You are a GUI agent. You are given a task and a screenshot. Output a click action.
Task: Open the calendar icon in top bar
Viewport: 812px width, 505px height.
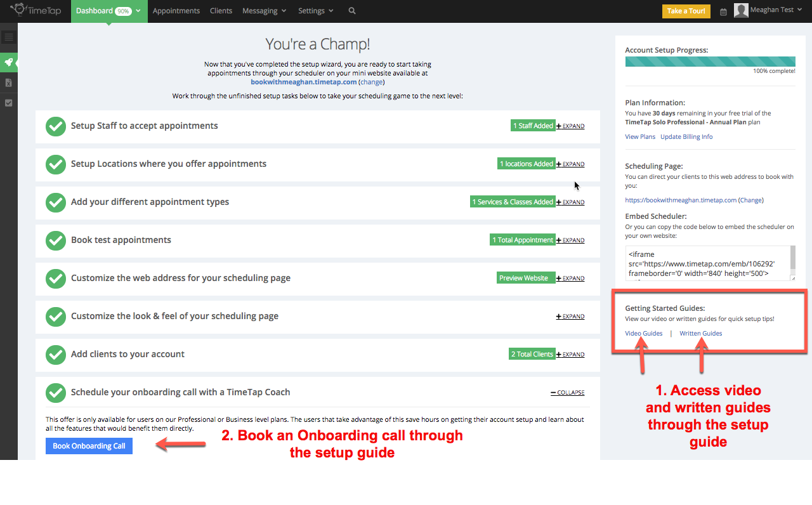pyautogui.click(x=723, y=11)
